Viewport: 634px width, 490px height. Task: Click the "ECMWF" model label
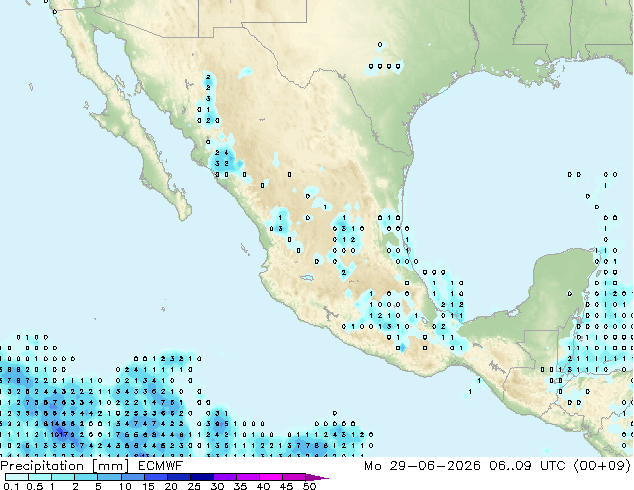tap(161, 466)
